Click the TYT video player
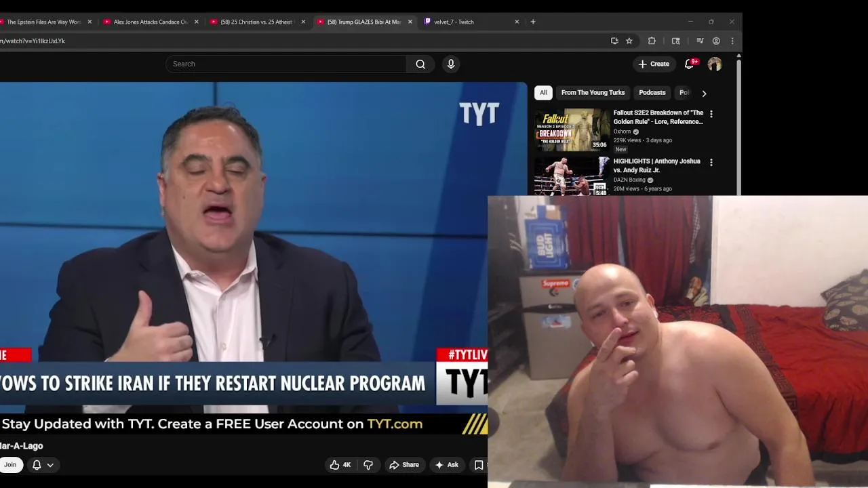Screen dimensions: 868x488 pyautogui.click(x=263, y=247)
